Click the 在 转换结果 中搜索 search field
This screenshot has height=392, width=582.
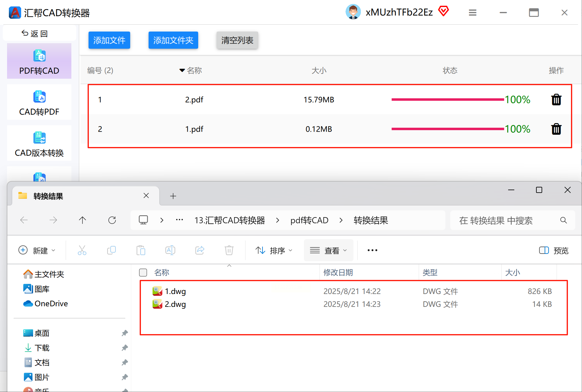(513, 220)
